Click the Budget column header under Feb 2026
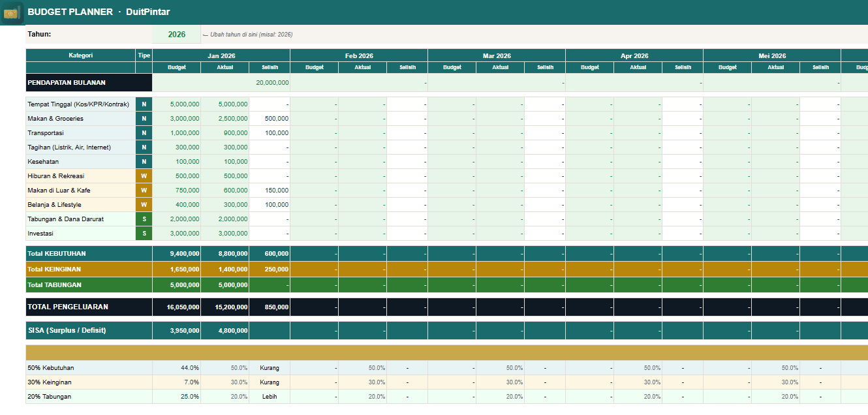 pos(314,67)
